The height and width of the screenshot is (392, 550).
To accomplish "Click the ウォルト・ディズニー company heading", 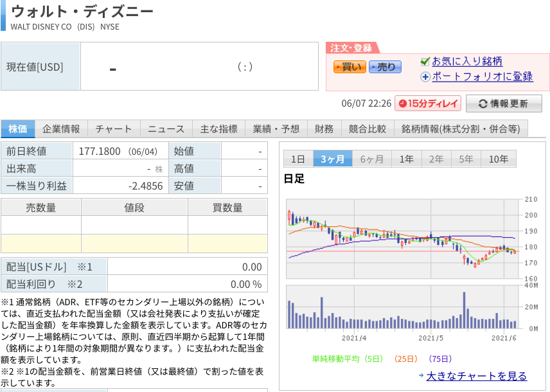I will (82, 11).
